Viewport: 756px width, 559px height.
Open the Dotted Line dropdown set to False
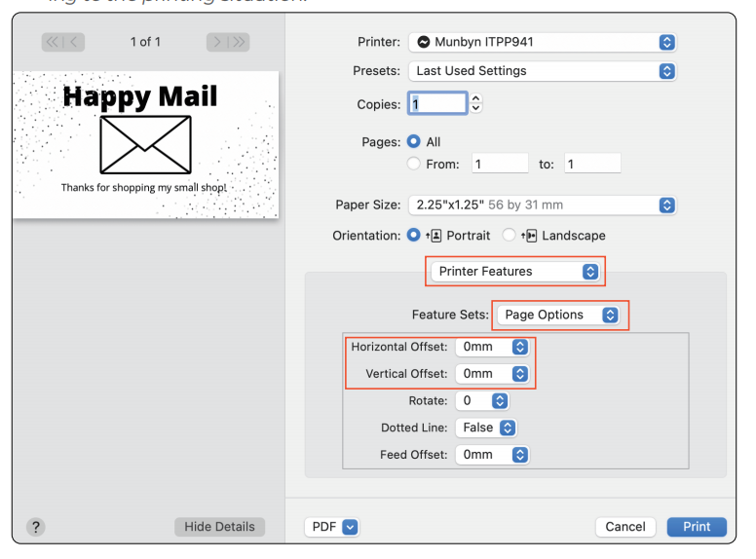pos(485,428)
